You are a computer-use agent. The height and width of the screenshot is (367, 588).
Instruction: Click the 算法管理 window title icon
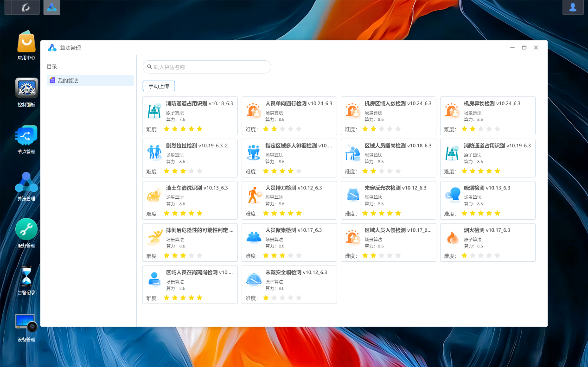(52, 47)
